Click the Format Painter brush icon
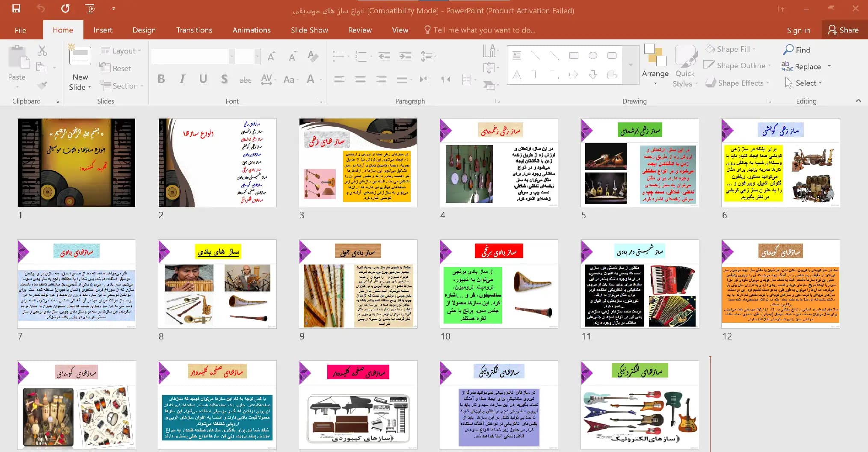The height and width of the screenshot is (452, 868). (42, 85)
